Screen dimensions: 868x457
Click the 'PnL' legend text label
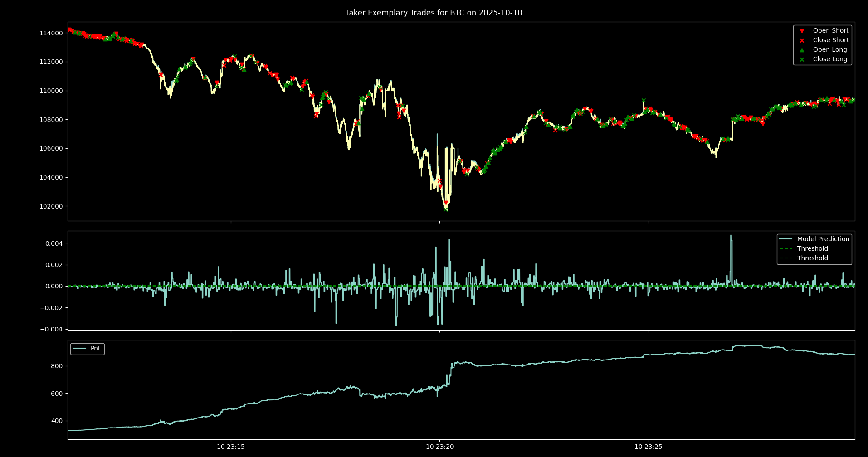point(96,349)
